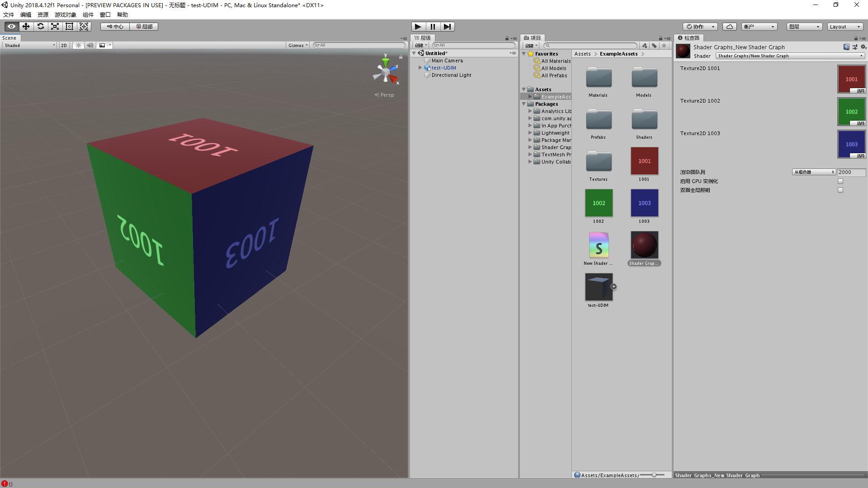Select the Rect transform tool
This screenshot has height=488, width=868.
69,27
